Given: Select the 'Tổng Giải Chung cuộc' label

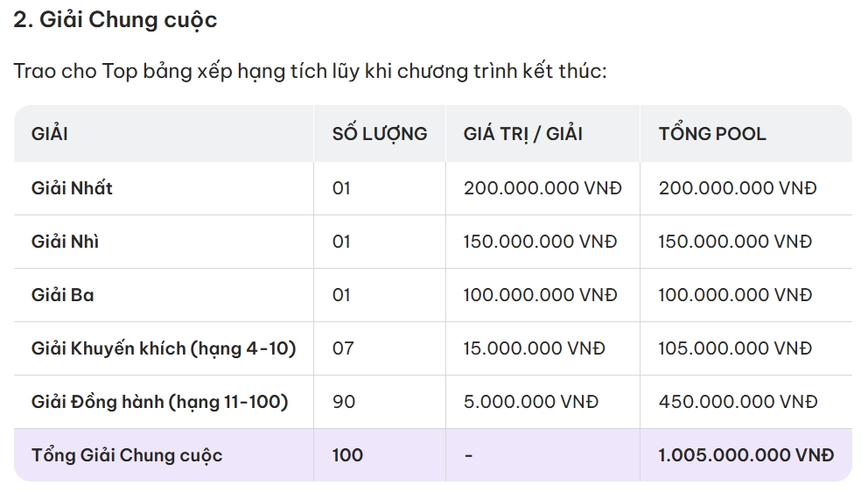Looking at the screenshot, I should tap(127, 455).
